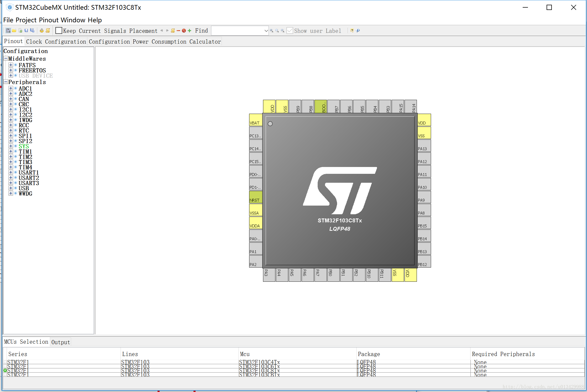587x392 pixels.
Task: Select the MCUs Selection tab
Action: click(x=26, y=342)
